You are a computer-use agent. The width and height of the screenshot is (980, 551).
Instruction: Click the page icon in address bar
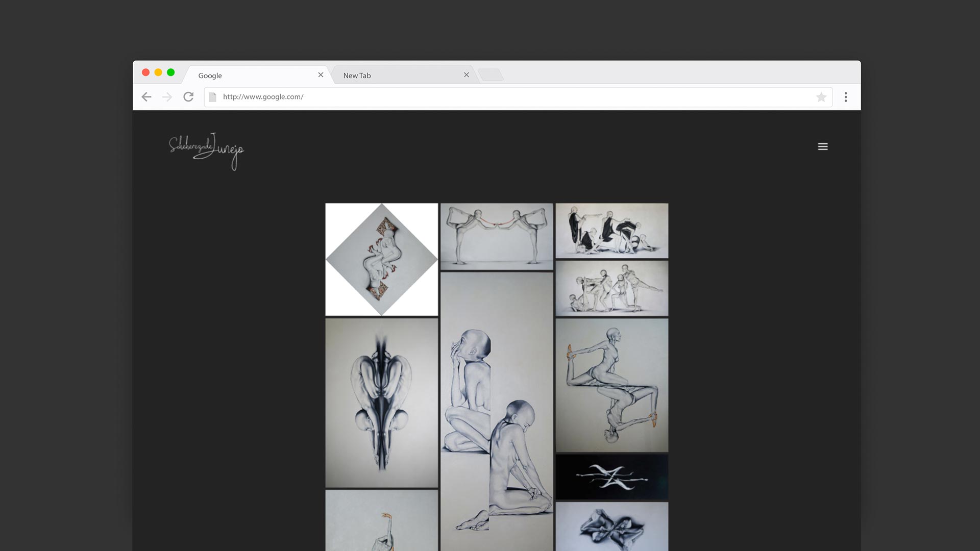[x=213, y=97]
